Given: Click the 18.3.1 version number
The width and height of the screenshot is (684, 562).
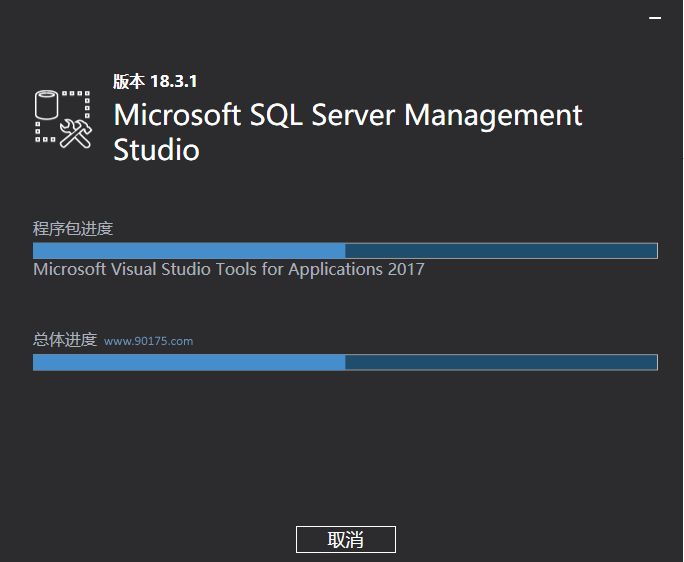Looking at the screenshot, I should 174,81.
